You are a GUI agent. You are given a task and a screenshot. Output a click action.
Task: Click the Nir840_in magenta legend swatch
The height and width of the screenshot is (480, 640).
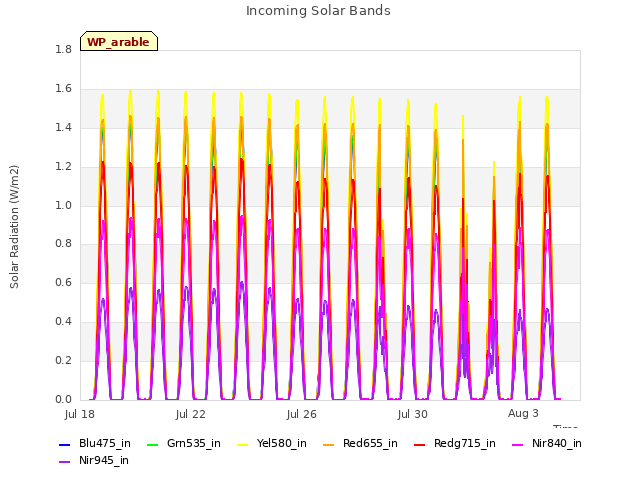point(518,444)
